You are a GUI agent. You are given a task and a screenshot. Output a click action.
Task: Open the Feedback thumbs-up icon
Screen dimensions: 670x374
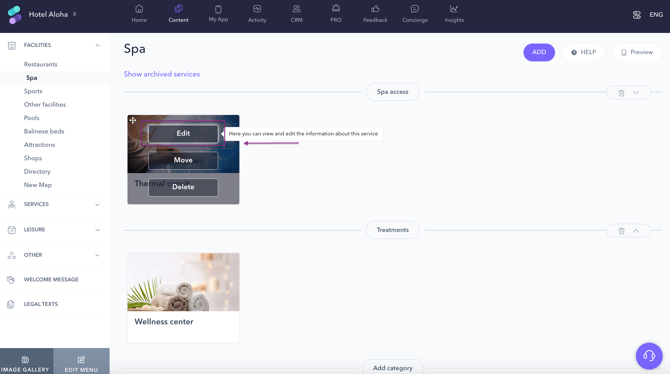(375, 9)
